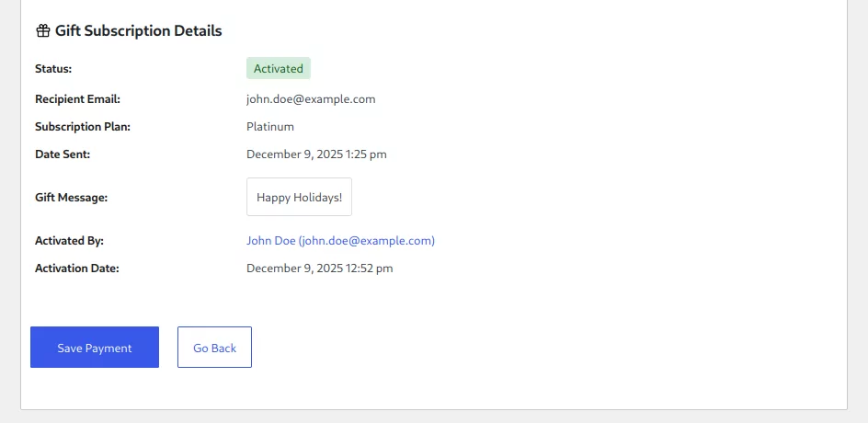Screen dimensions: 868x423
Task: Click the Activated By: label
Action: point(69,241)
